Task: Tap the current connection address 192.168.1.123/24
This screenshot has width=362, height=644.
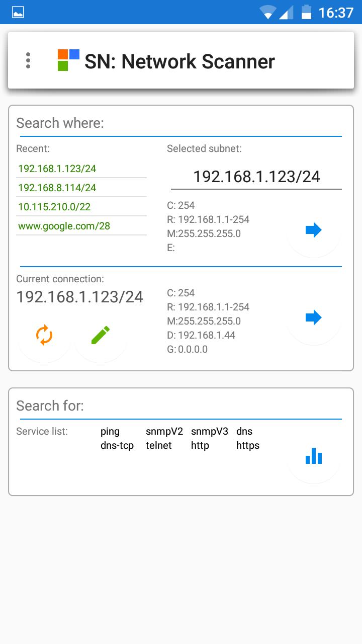Action: pyautogui.click(x=80, y=297)
